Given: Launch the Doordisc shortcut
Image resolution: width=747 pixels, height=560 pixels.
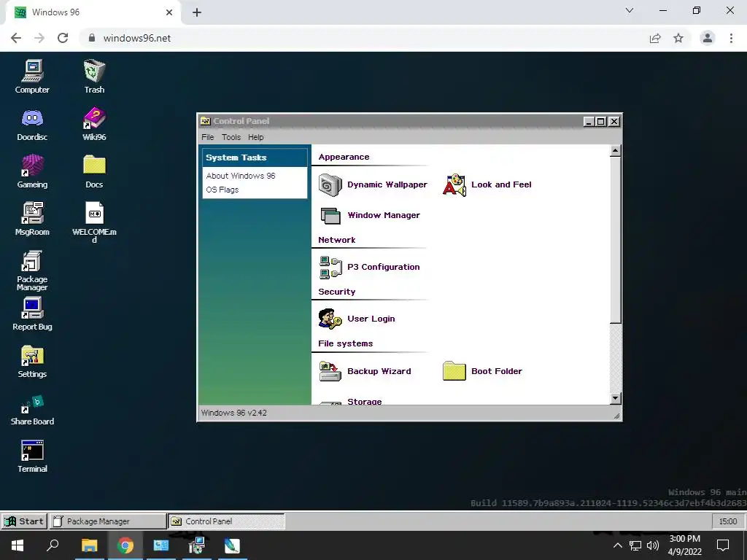Looking at the screenshot, I should click(x=32, y=124).
